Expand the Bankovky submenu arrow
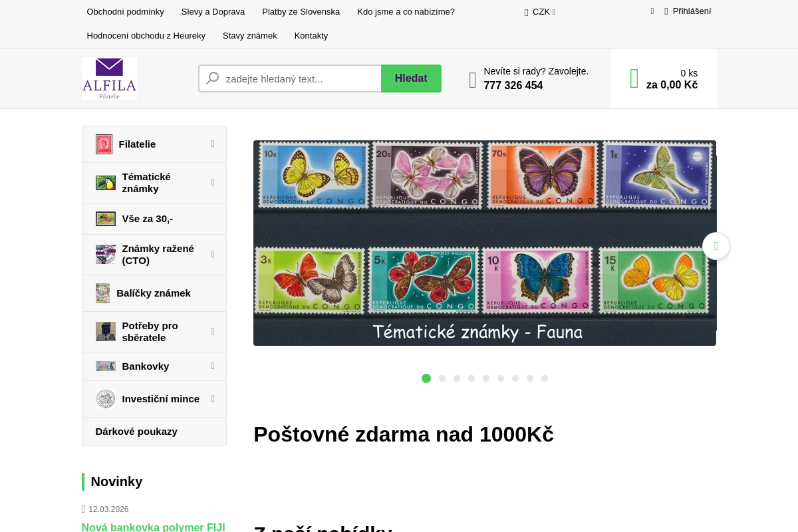The height and width of the screenshot is (532, 798). coord(213,366)
